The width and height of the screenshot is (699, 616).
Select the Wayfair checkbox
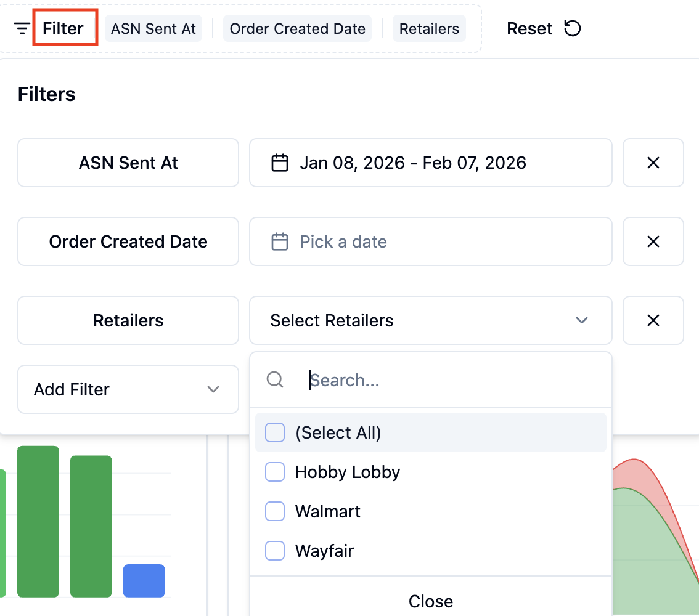(x=275, y=551)
